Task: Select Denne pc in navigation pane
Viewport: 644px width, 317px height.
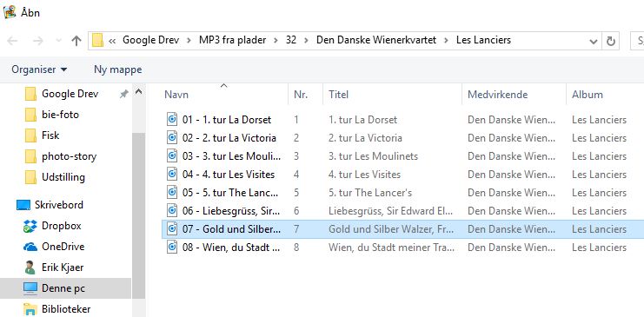Action: (x=63, y=288)
